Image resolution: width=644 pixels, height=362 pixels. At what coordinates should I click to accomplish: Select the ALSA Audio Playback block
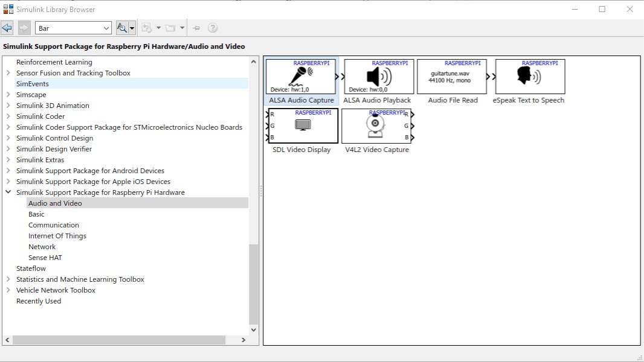coord(379,77)
